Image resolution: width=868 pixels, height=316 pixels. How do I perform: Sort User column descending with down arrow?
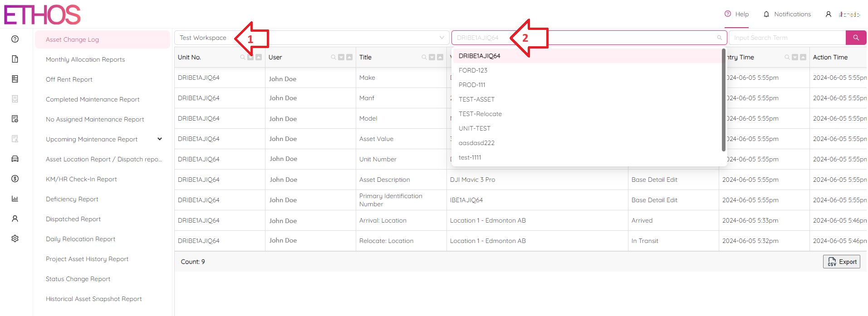click(341, 57)
